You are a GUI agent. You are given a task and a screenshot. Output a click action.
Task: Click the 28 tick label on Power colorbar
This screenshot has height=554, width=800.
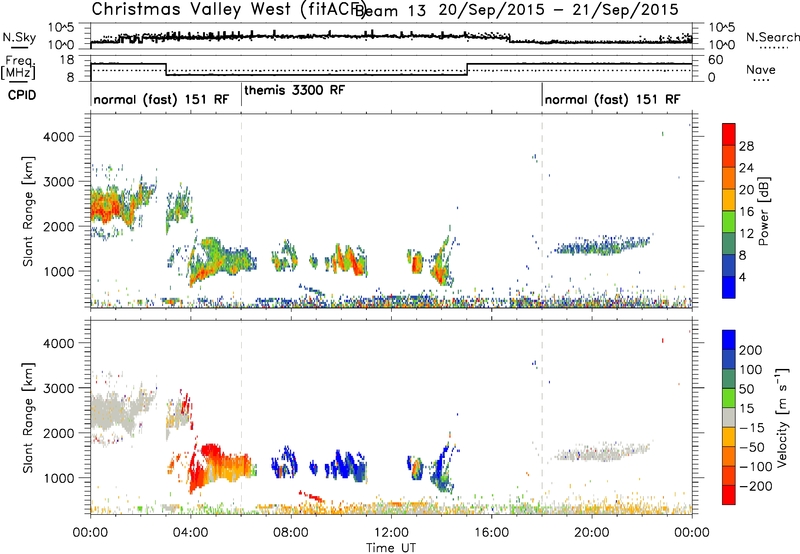point(746,146)
